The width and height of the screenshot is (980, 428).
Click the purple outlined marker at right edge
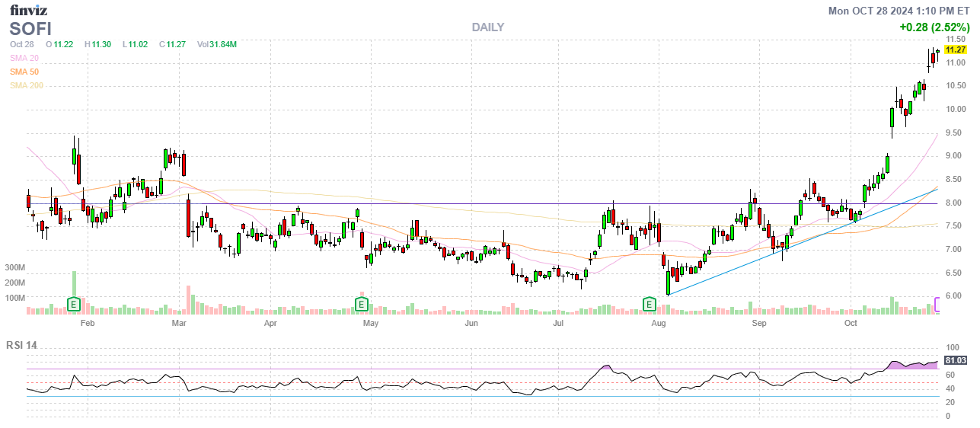click(937, 305)
